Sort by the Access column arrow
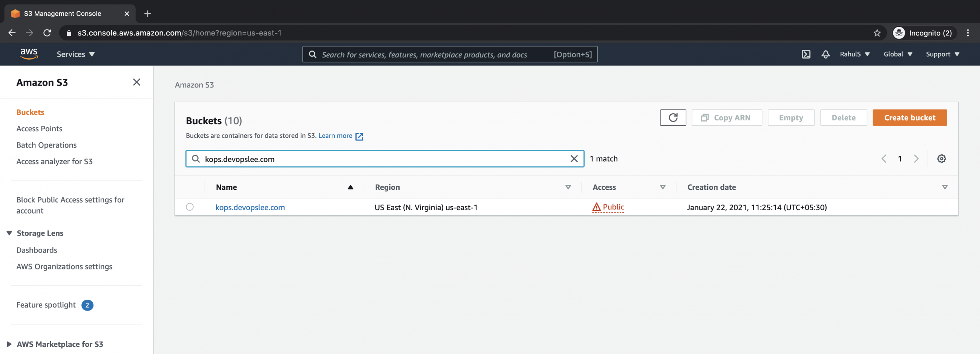Image resolution: width=980 pixels, height=354 pixels. (x=662, y=187)
